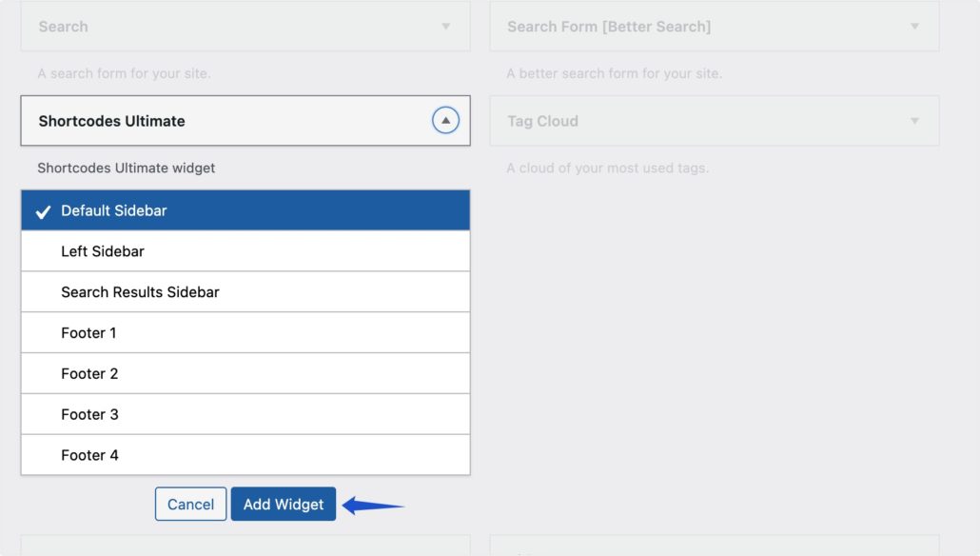Expand Search Form [Better Search] arrow
Image resolution: width=980 pixels, height=556 pixels.
[914, 27]
